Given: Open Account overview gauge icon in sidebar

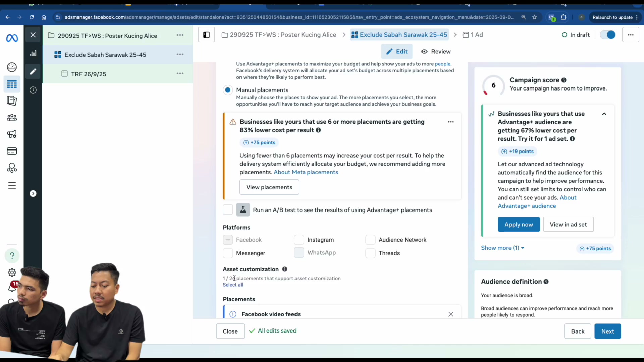Looking at the screenshot, I should [12, 67].
